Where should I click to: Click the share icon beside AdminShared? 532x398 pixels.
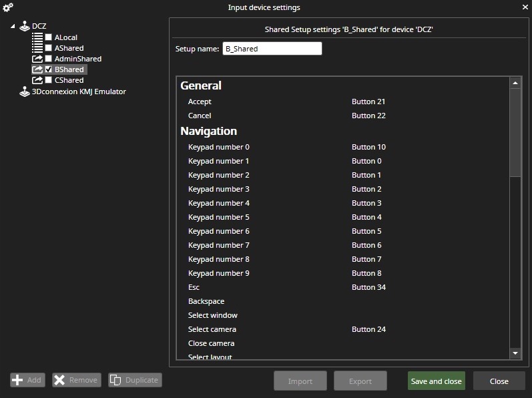point(37,59)
